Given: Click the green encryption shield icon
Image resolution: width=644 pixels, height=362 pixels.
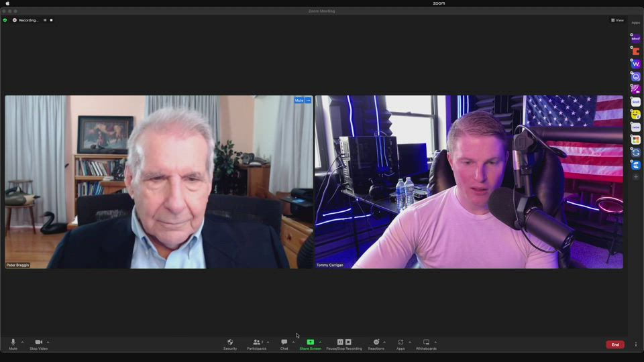Looking at the screenshot, I should (x=5, y=20).
